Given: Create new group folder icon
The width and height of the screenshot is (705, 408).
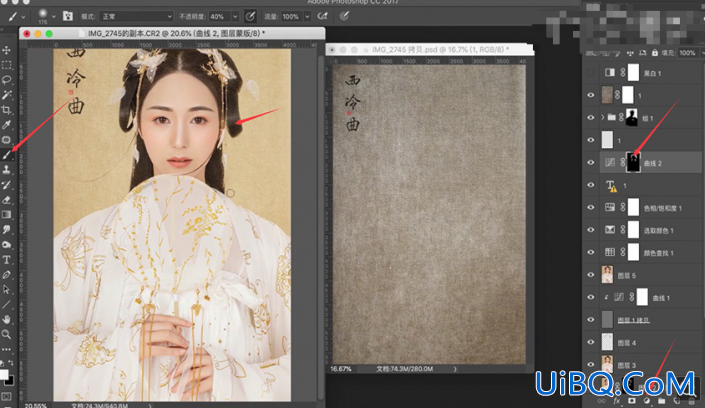Looking at the screenshot, I should click(661, 400).
